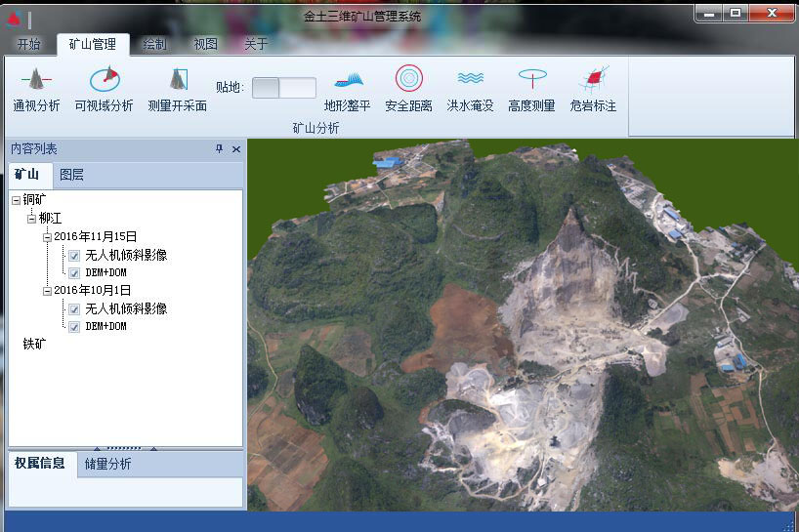Uncheck DEM+DOM under 2016年11月15日
The width and height of the screenshot is (799, 532).
74,273
